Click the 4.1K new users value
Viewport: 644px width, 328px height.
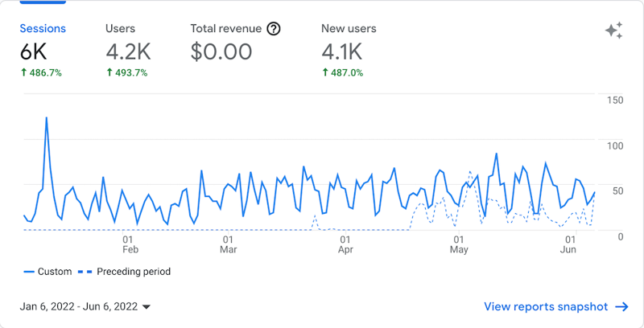tap(341, 52)
